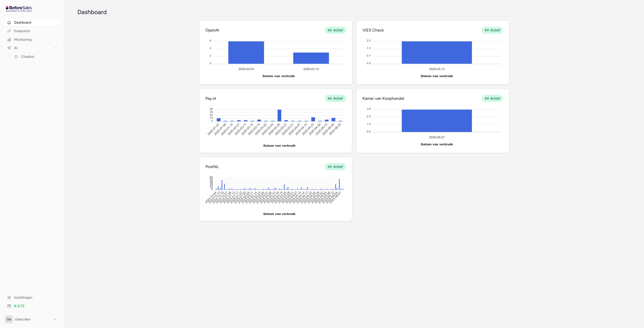Select the AI menu item
The width and height of the screenshot is (644, 328).
click(x=32, y=48)
